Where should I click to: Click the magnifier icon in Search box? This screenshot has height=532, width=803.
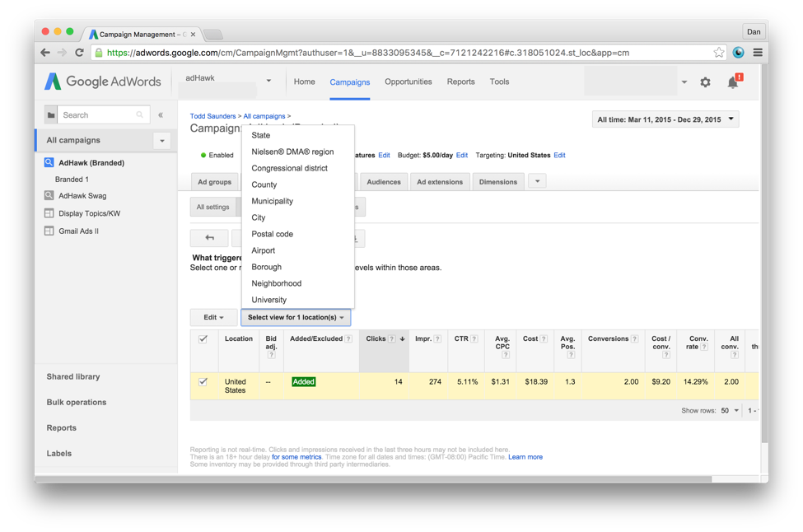[140, 114]
